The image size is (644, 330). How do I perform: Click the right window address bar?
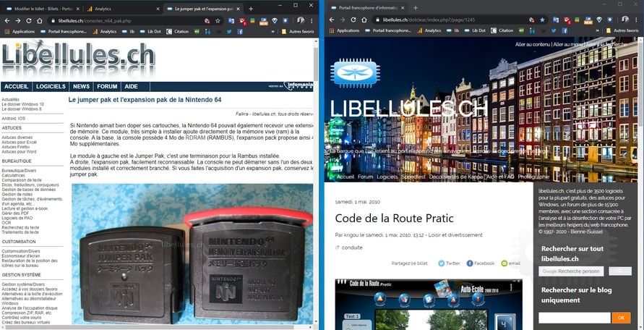[x=460, y=20]
